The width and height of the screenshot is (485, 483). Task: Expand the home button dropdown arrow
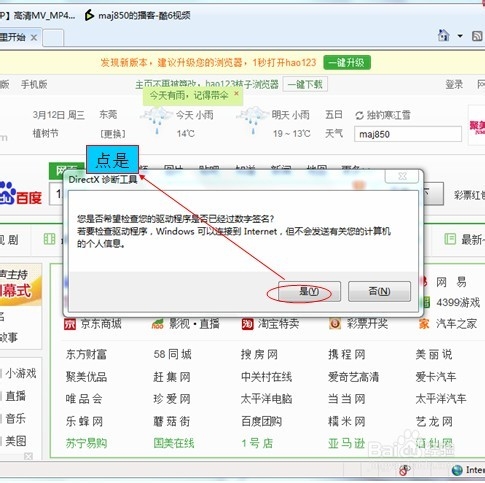click(x=460, y=36)
